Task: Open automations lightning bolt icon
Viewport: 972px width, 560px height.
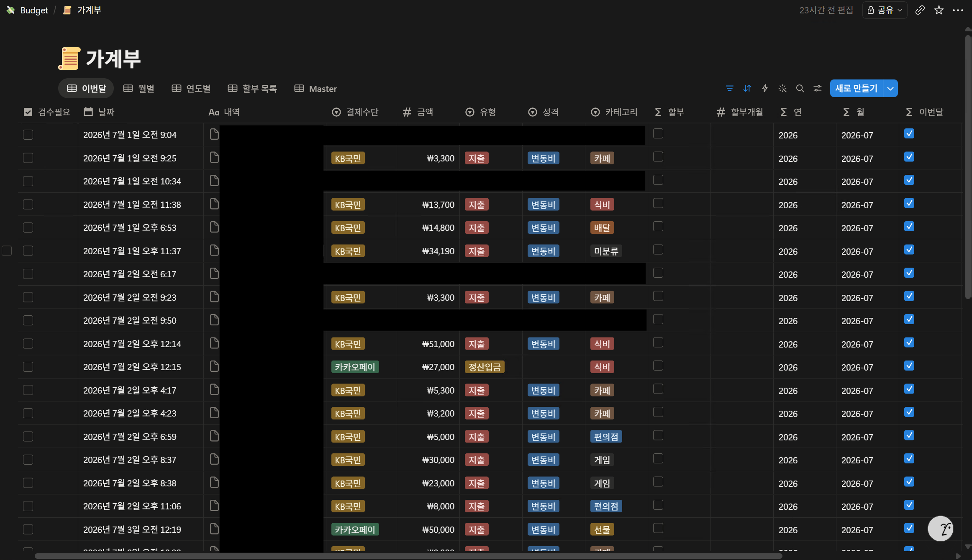Action: pos(764,88)
